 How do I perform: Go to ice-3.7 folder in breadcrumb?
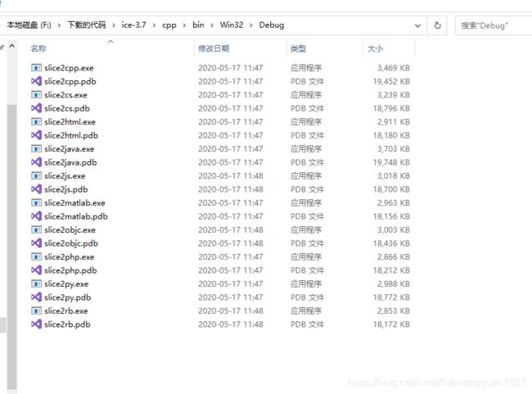pyautogui.click(x=134, y=25)
